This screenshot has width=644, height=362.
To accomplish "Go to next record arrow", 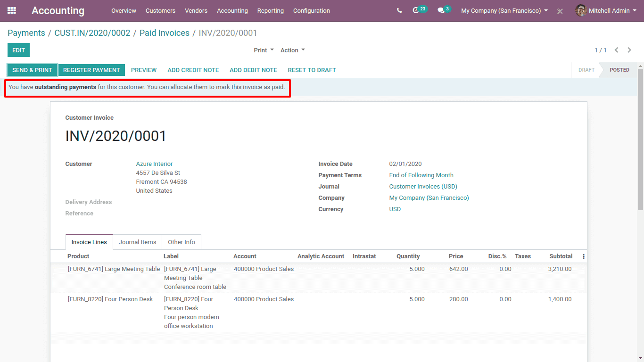I will [629, 50].
